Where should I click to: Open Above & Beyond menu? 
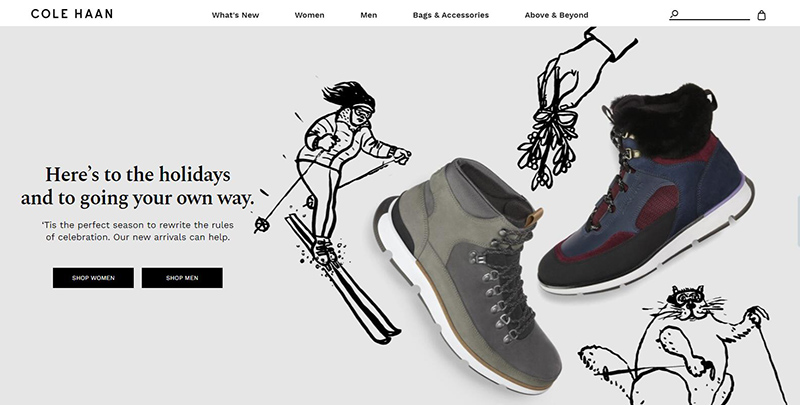(x=556, y=15)
